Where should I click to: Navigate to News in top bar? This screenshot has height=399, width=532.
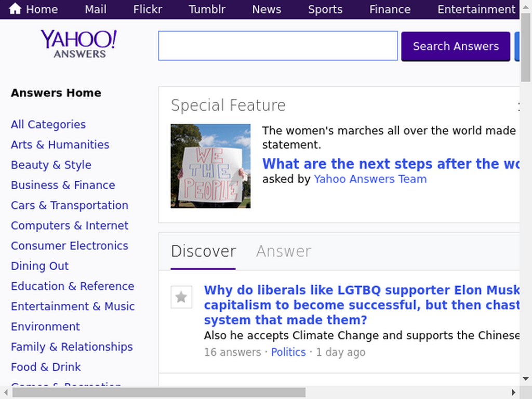pos(267,9)
